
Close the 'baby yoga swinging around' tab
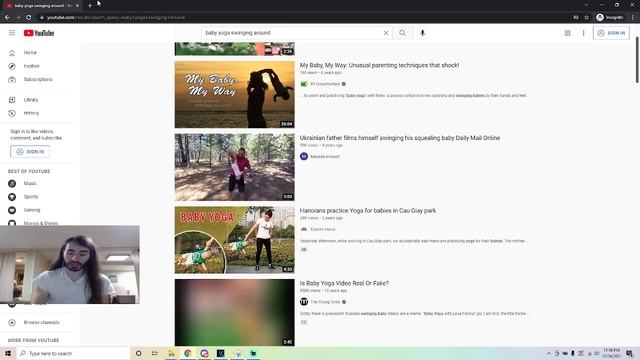(77, 6)
